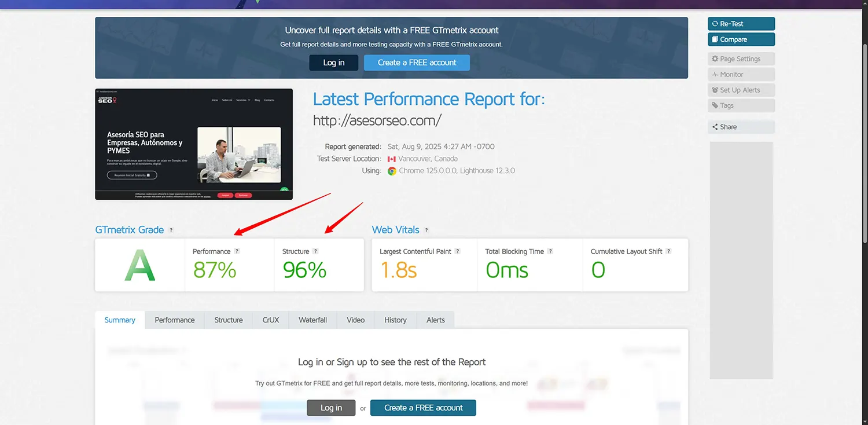
Task: Click the asesorseo.com website screenshot thumbnail
Action: pos(194,144)
